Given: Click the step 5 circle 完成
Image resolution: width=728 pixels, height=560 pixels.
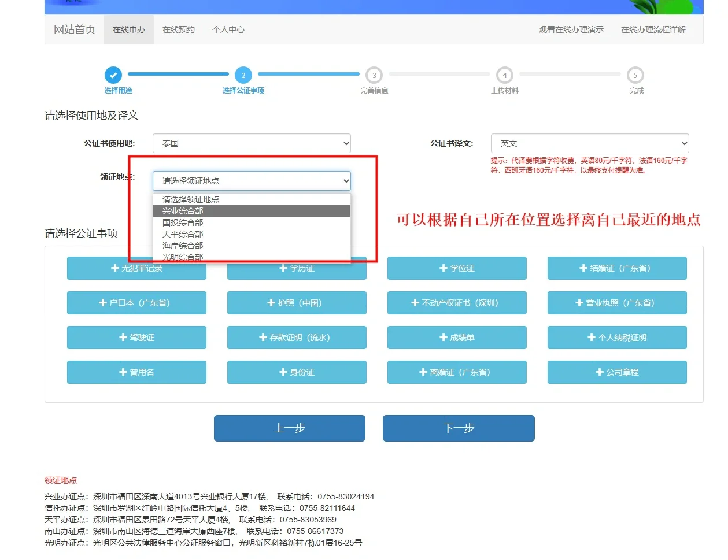Looking at the screenshot, I should click(635, 75).
